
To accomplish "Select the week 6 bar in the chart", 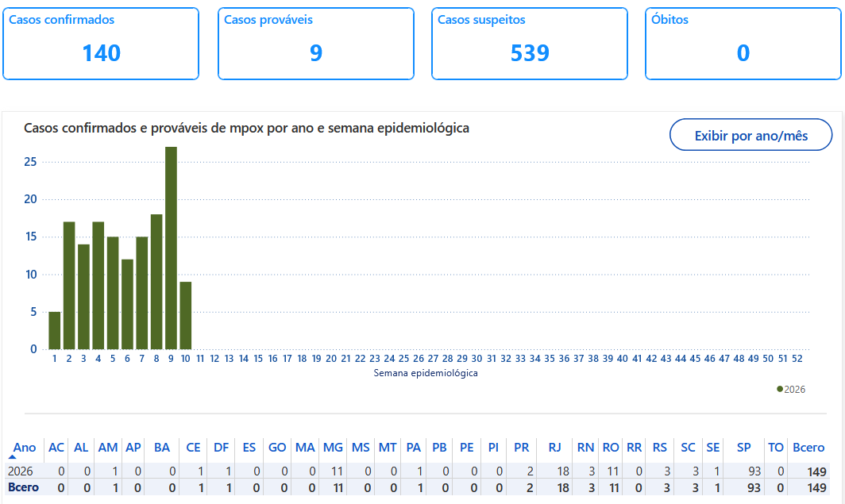I will (127, 304).
